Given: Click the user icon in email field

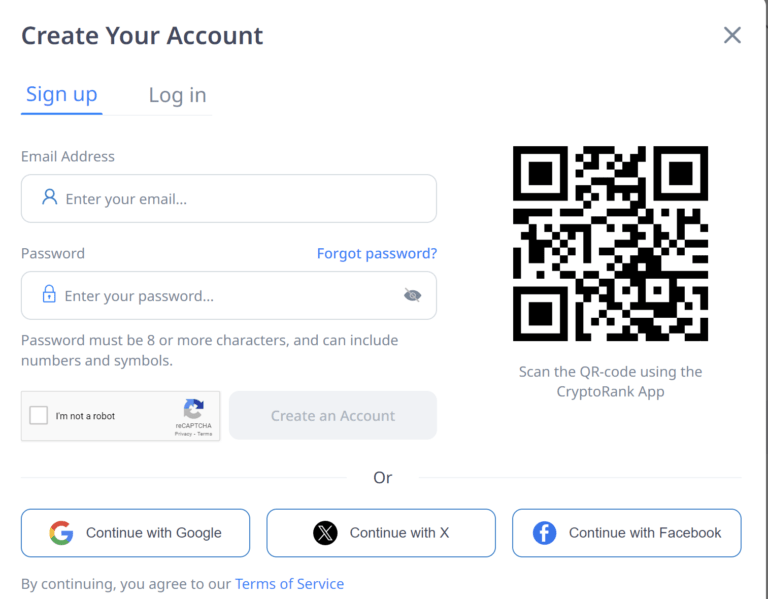Looking at the screenshot, I should click(x=50, y=197).
